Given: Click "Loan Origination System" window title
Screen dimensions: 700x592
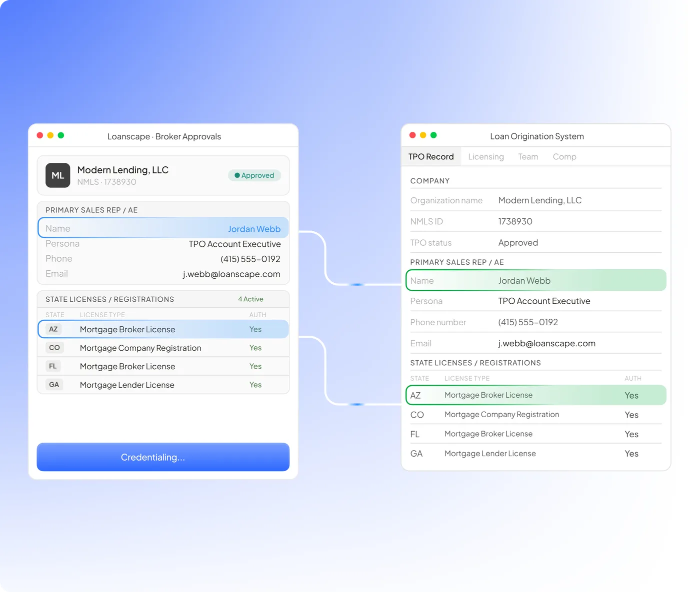Looking at the screenshot, I should pyautogui.click(x=537, y=136).
